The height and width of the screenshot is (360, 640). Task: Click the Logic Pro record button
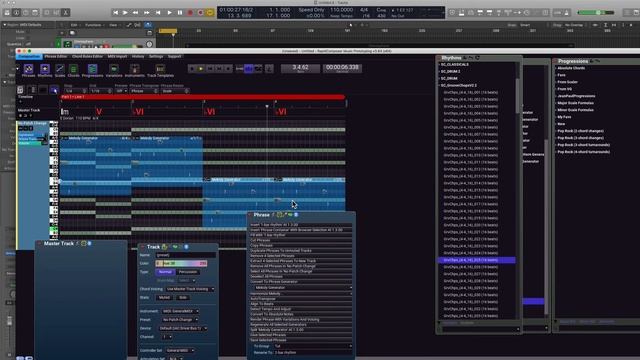point(190,13)
